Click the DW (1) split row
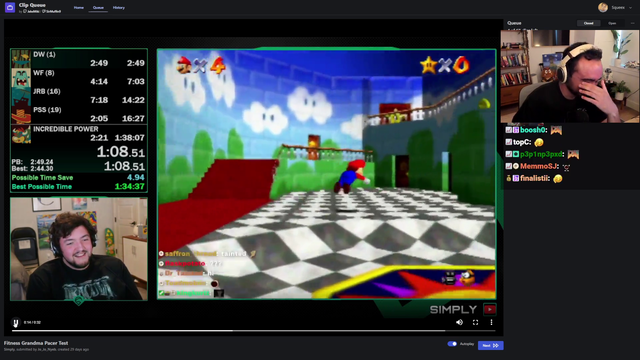640x360 pixels. click(78, 59)
